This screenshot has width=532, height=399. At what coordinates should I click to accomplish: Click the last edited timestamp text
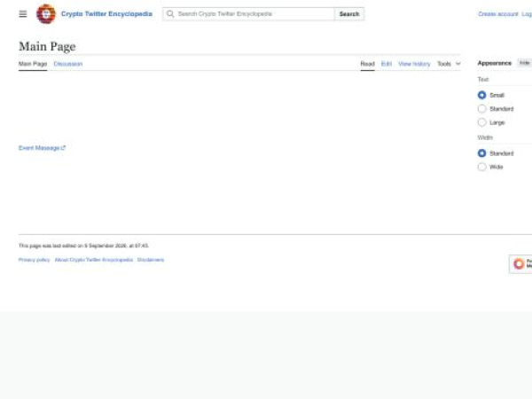tap(83, 246)
